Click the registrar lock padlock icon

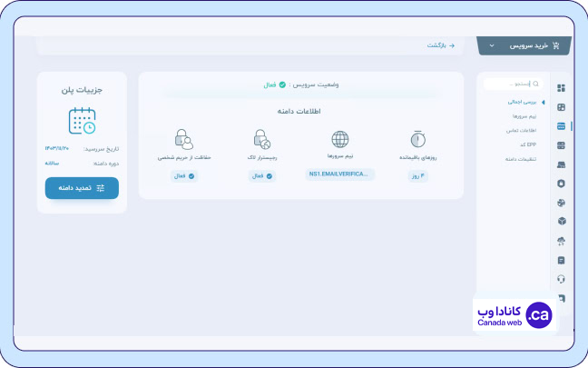[262, 140]
